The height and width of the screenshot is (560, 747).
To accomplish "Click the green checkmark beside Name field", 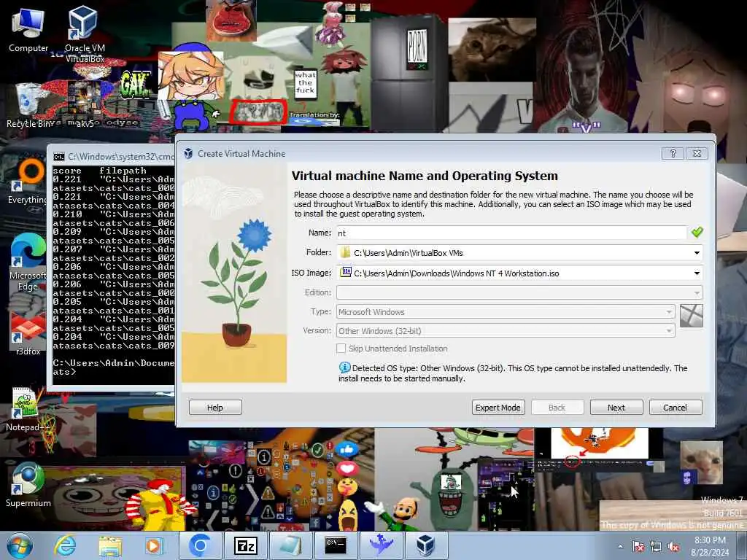I will point(697,233).
